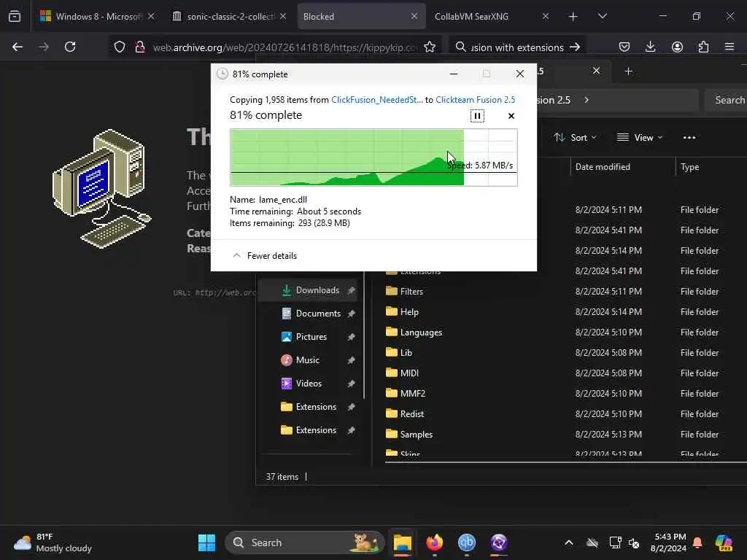747x560 pixels.
Task: Open File Explorer from the taskbar
Action: coord(403,542)
